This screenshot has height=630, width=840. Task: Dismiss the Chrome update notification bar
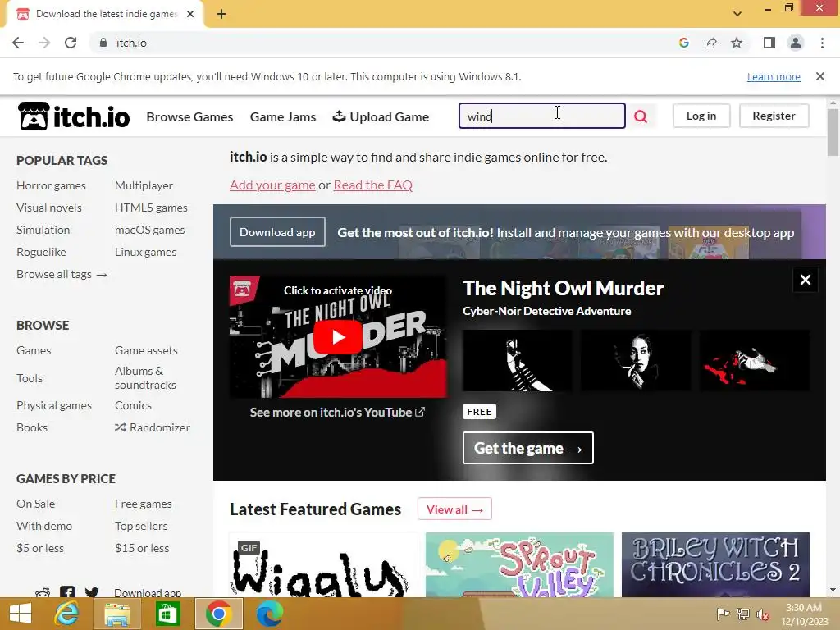820,76
